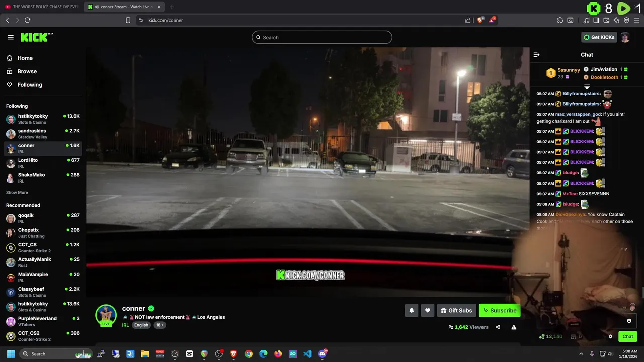The height and width of the screenshot is (362, 644).
Task: Click the heart follow button
Action: click(x=427, y=311)
